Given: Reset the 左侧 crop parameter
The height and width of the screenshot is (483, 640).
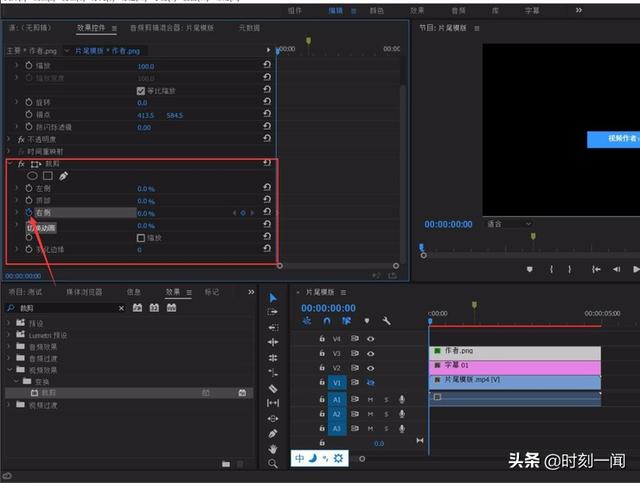Looking at the screenshot, I should (267, 188).
